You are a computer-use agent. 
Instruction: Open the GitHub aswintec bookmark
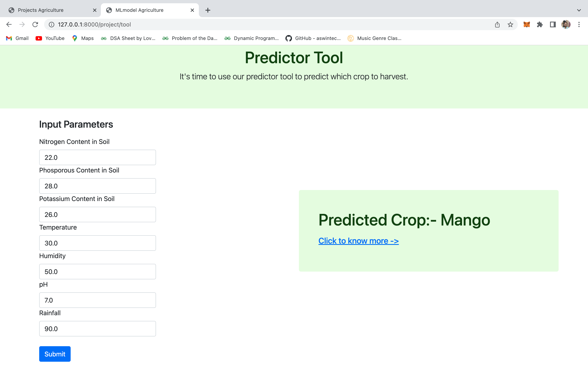click(x=313, y=38)
